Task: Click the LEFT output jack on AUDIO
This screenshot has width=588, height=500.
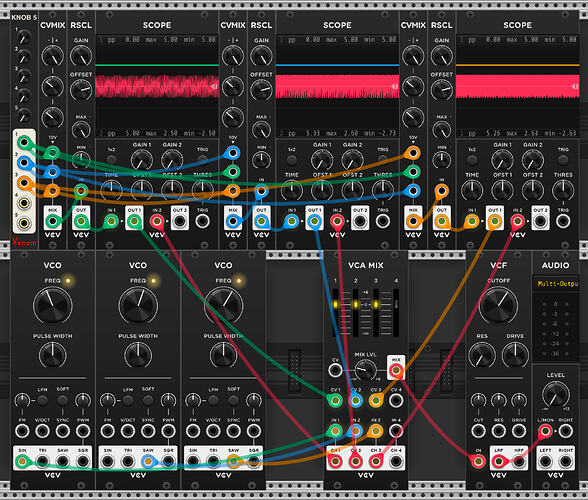Action: [545, 461]
